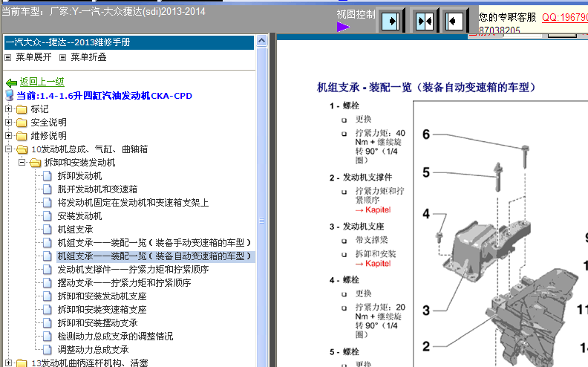Image resolution: width=588 pixels, height=367 pixels.
Task: Click the green back arrow icon
Action: [12, 82]
